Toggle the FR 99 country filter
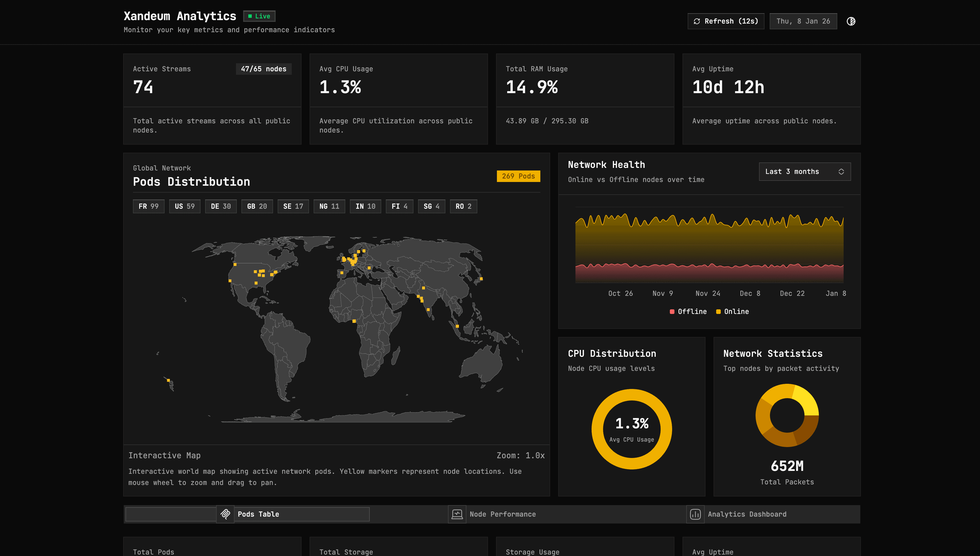Viewport: 980px width, 556px height. pos(148,206)
